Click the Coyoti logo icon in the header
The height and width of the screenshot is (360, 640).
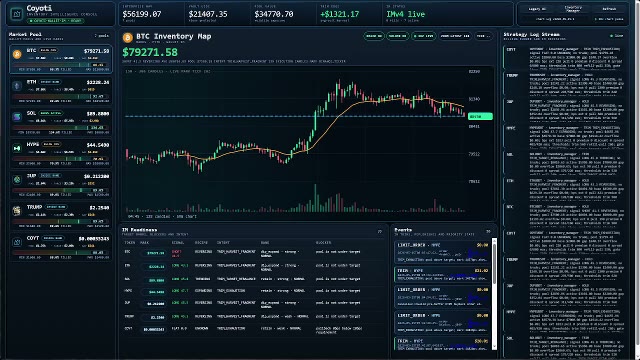pyautogui.click(x=16, y=14)
